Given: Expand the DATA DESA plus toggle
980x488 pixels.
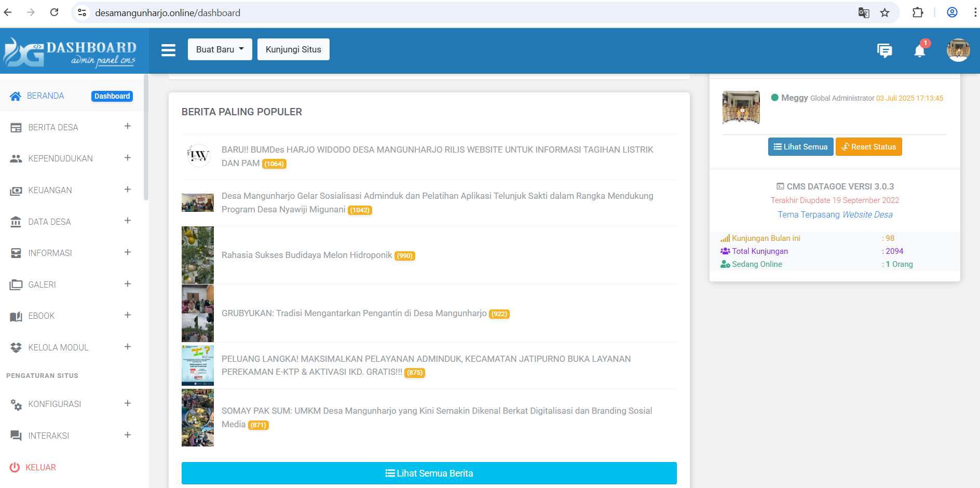Looking at the screenshot, I should point(128,221).
